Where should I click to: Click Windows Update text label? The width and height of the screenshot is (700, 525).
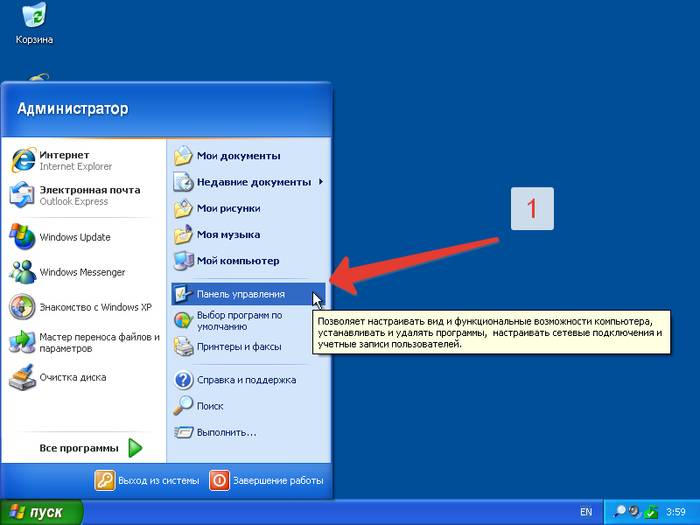(x=75, y=237)
